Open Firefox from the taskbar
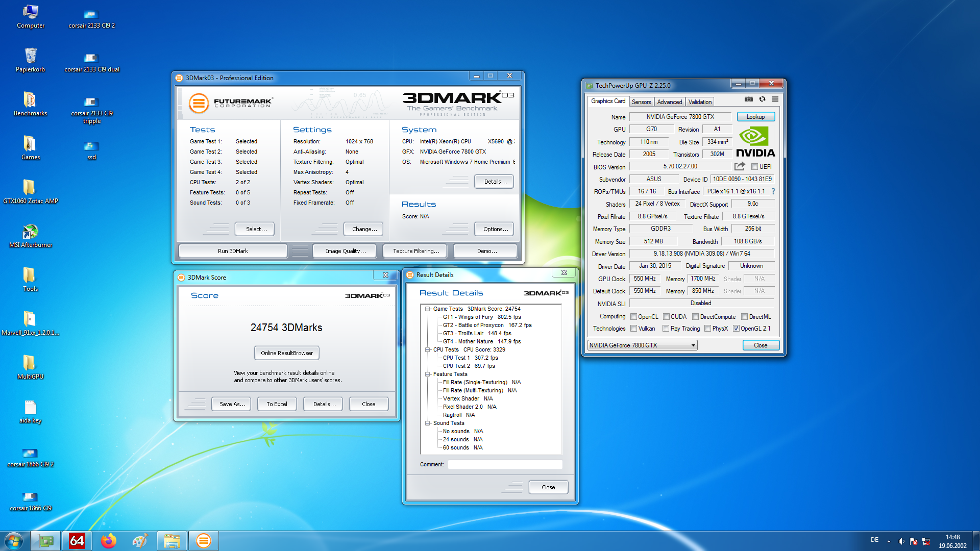 click(108, 541)
